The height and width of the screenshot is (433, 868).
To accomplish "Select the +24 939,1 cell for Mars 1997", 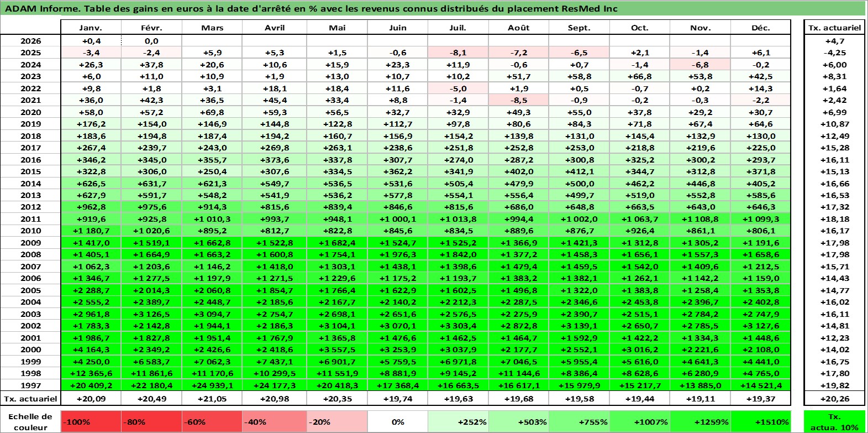I will coord(212,385).
